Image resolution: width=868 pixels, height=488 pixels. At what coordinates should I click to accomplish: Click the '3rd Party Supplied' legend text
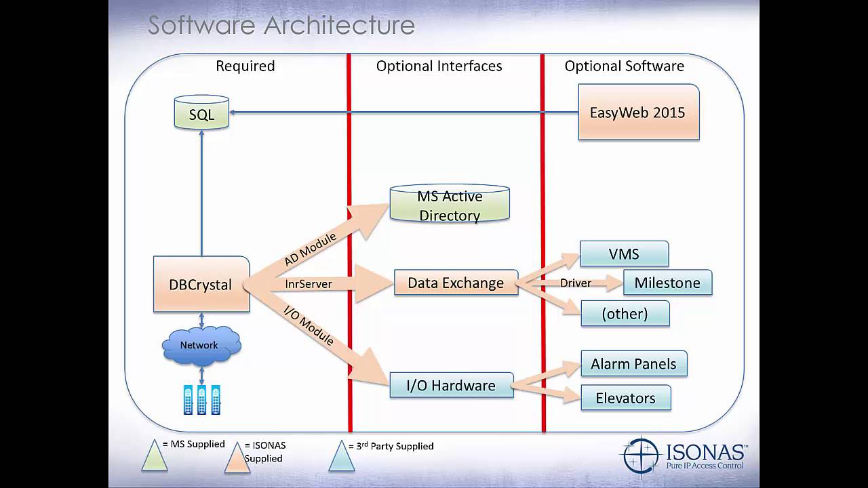click(395, 446)
